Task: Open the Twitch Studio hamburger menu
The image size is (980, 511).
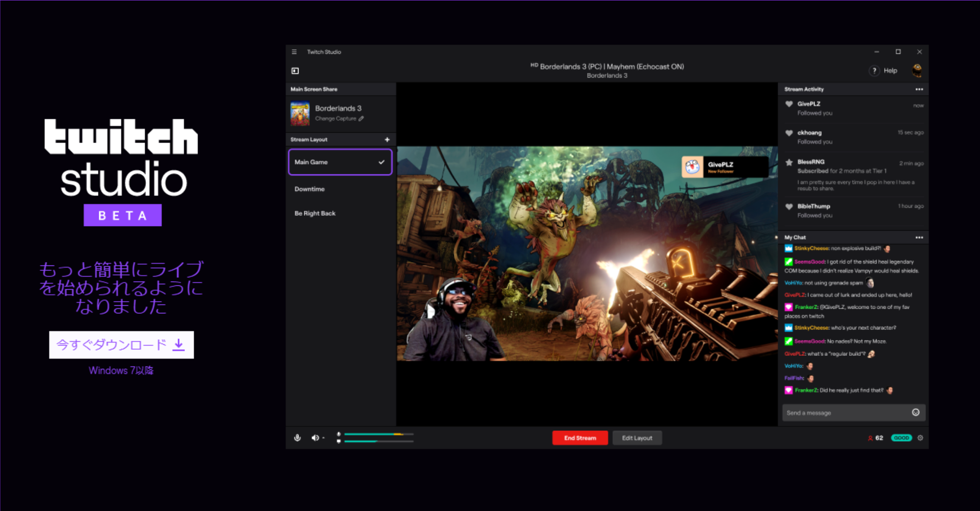Action: coord(294,52)
